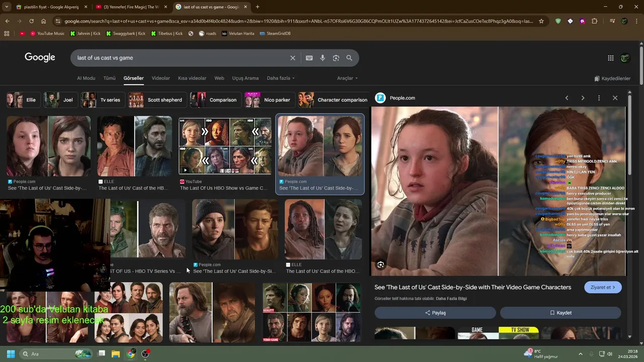Switch to the AI Modu tab

86,78
